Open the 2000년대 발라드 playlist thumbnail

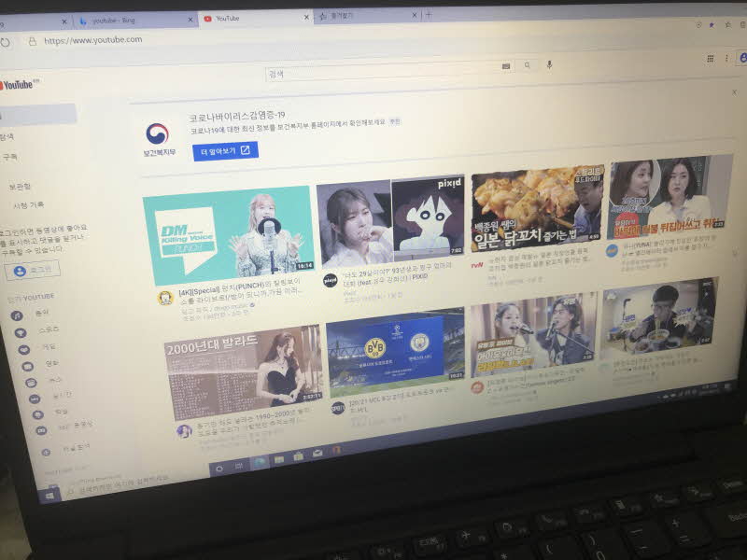pos(244,373)
